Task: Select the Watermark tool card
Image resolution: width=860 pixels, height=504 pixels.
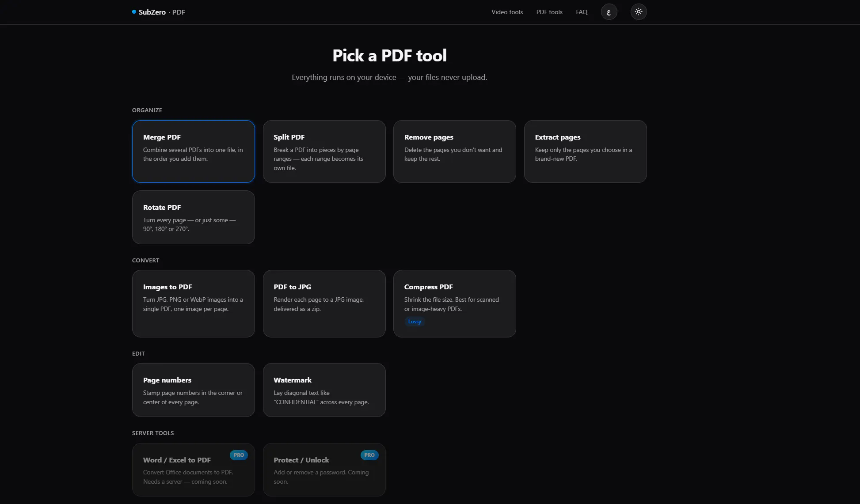Action: pos(324,390)
